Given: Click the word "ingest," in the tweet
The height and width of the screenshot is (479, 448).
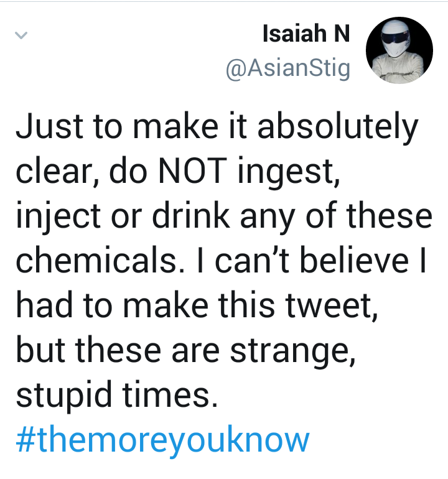Looking at the screenshot, I should tap(289, 172).
